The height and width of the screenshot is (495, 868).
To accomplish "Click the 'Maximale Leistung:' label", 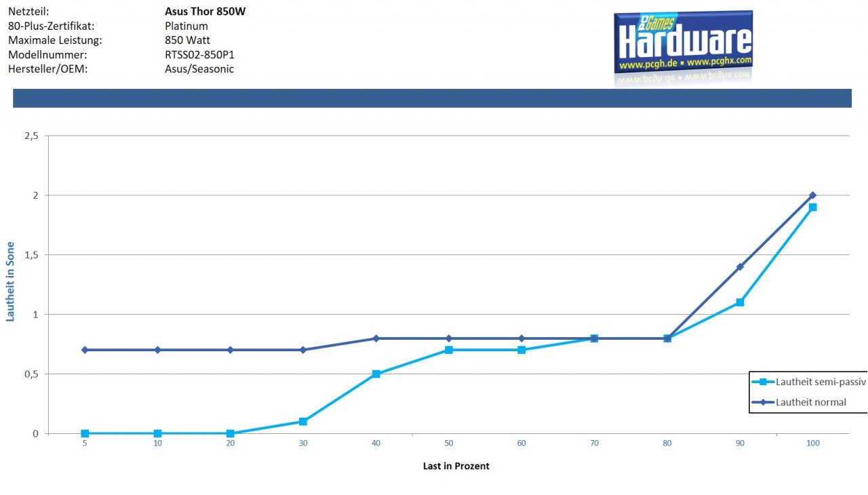I will [55, 40].
